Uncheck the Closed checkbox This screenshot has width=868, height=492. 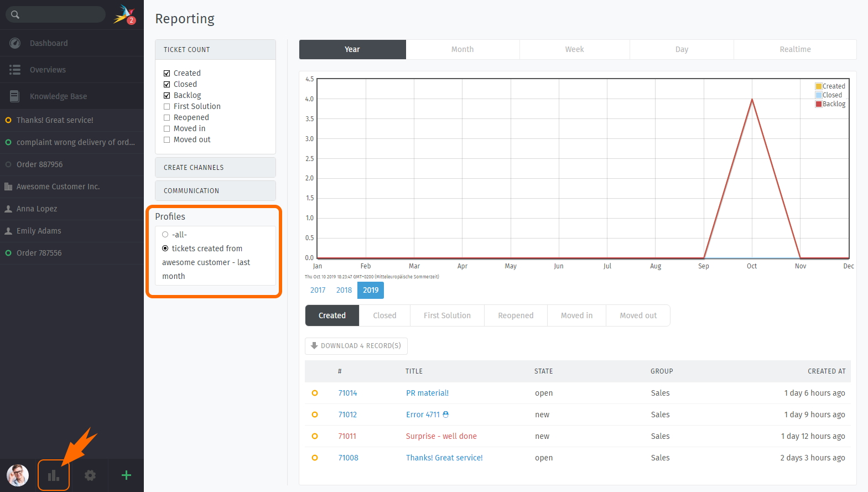167,84
